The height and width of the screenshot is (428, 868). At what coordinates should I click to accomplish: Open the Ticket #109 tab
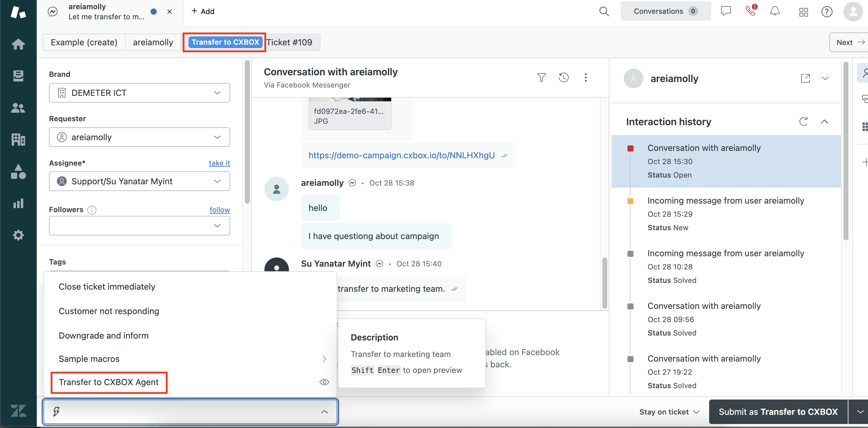[x=290, y=42]
